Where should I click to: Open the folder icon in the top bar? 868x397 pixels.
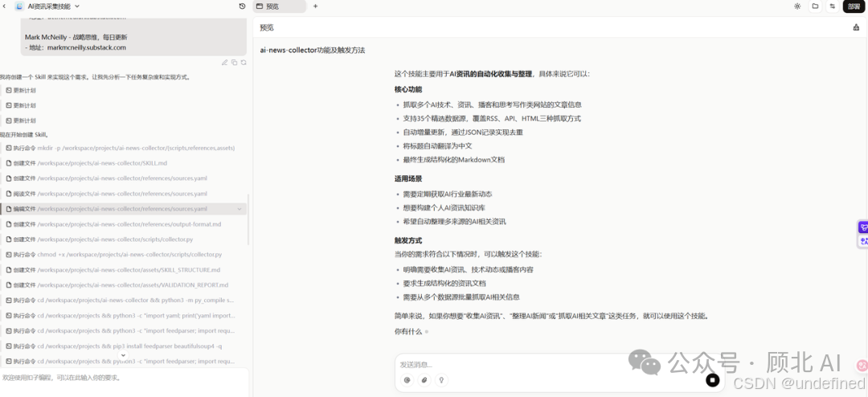[815, 6]
